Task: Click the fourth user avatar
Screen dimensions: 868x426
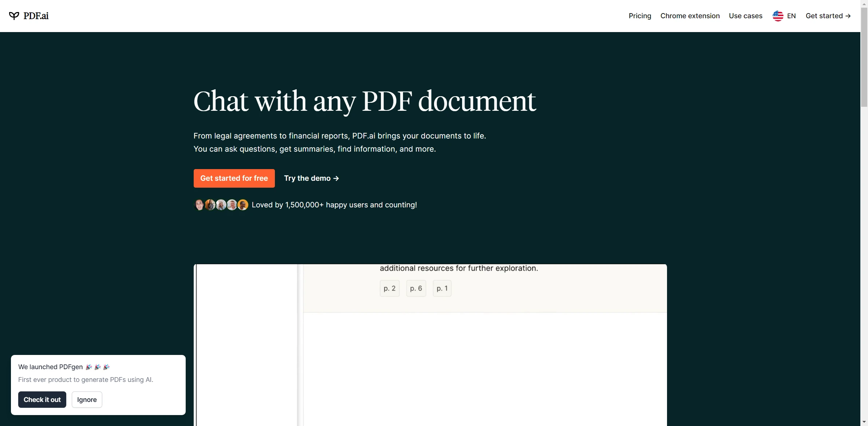Action: (x=232, y=205)
